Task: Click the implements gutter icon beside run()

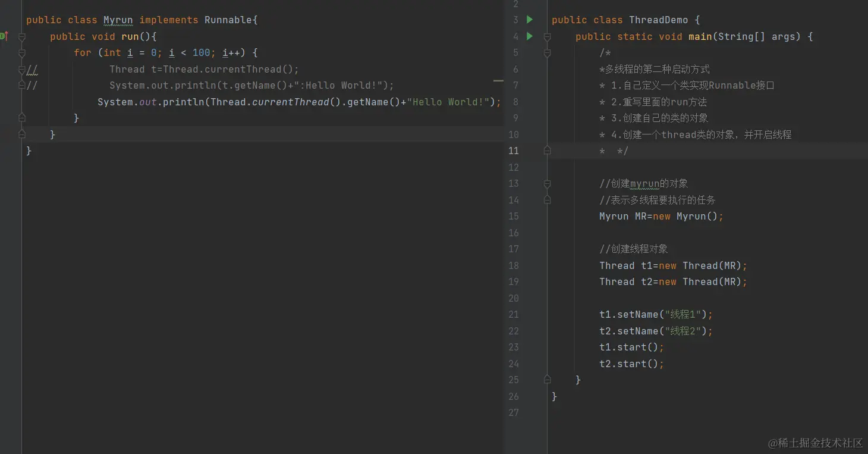Action: tap(4, 36)
